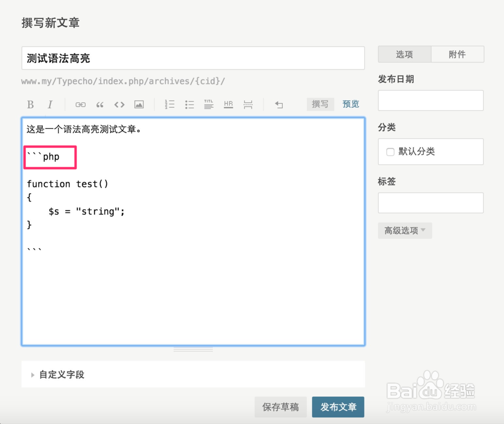Viewport: 504px width, 424px height.
Task: Apply italic formatting with the I icon
Action: pyautogui.click(x=50, y=104)
